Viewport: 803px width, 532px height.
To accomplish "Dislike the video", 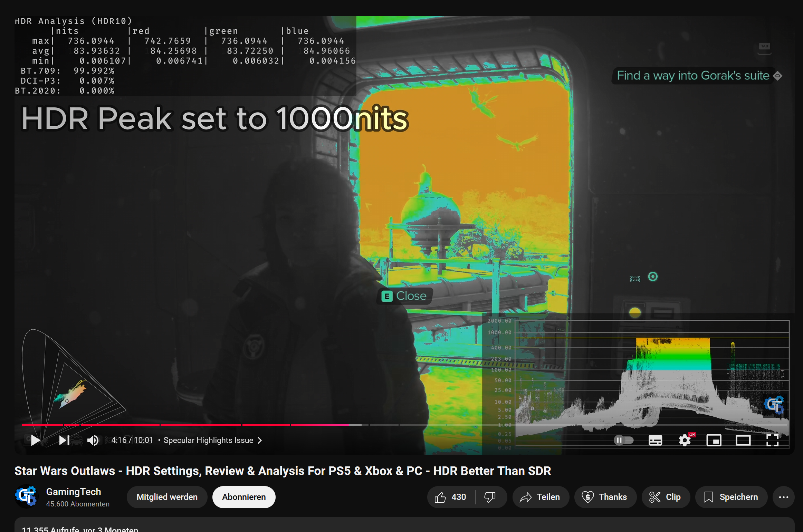I will [x=490, y=497].
